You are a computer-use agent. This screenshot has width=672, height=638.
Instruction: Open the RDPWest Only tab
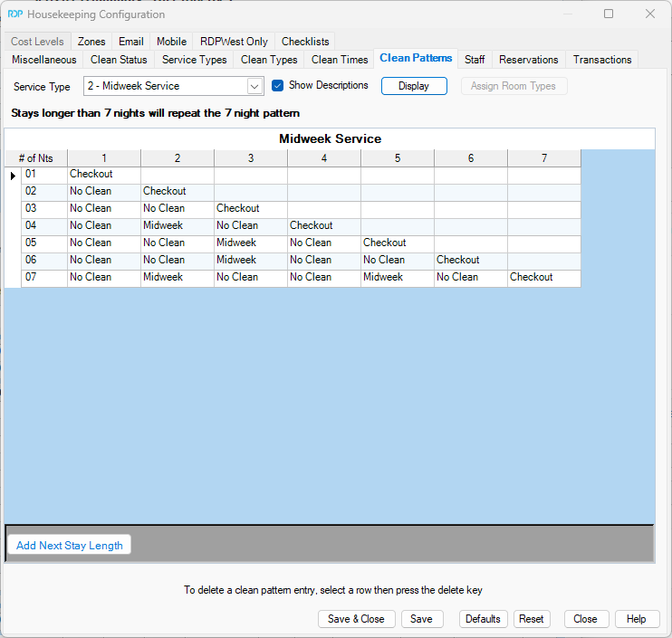tap(234, 42)
